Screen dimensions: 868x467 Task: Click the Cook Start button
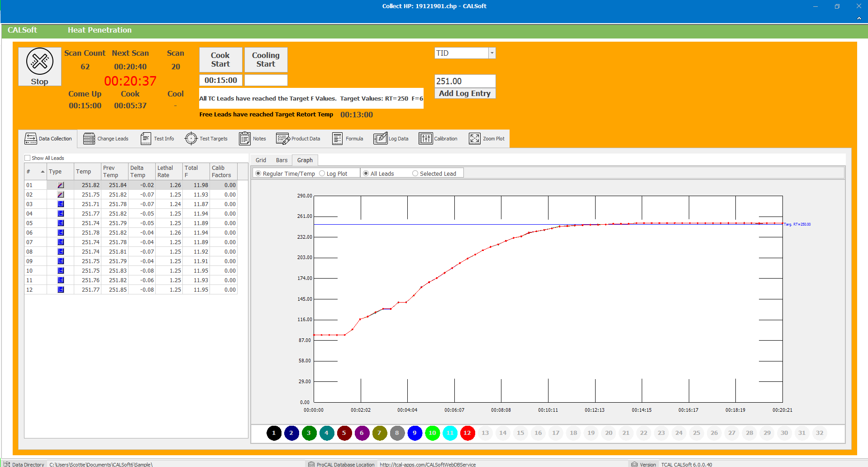pos(220,60)
